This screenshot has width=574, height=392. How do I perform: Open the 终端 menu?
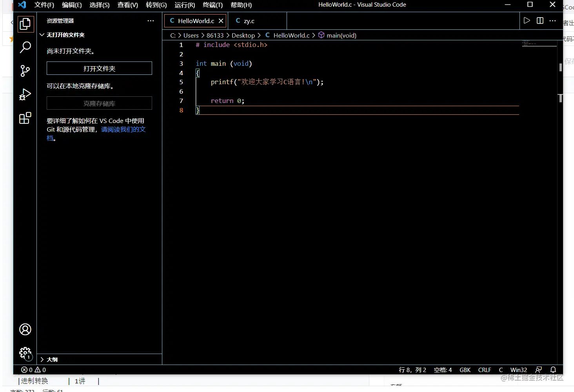(x=213, y=5)
